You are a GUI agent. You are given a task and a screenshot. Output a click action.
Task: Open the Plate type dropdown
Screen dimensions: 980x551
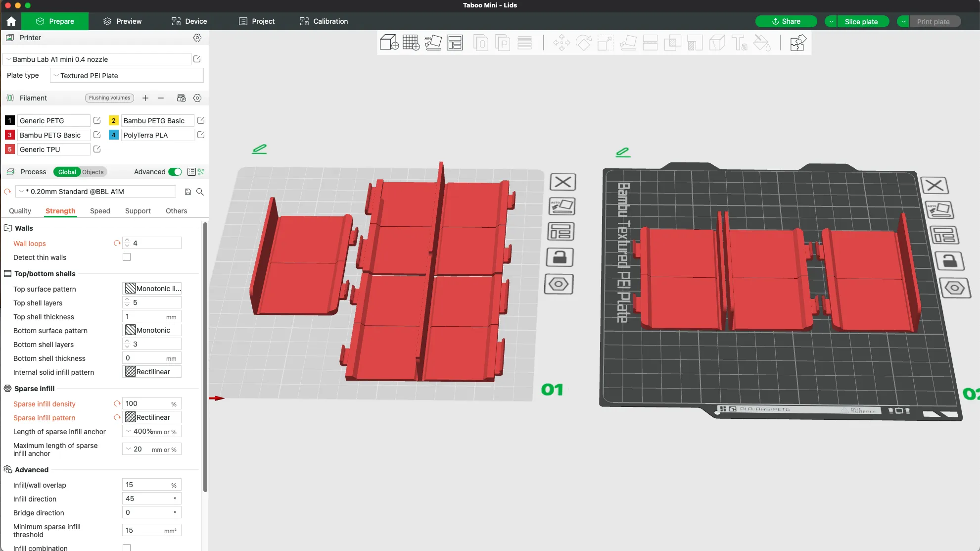click(127, 76)
